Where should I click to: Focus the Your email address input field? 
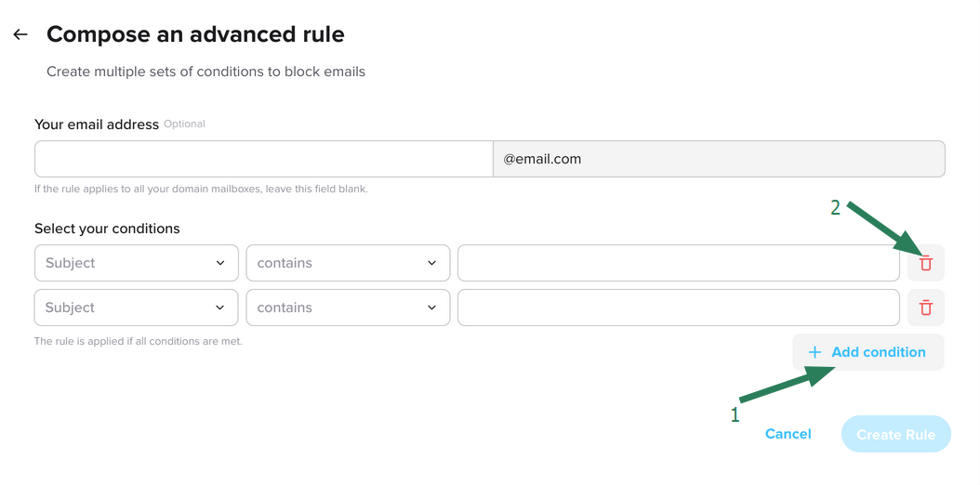click(264, 159)
